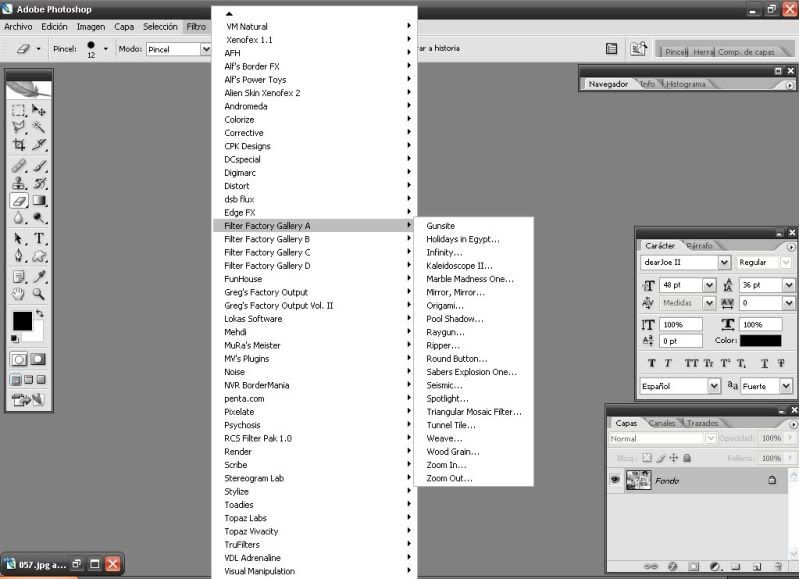Screen dimensions: 799x579
Task: Swap foreground and background colors
Action: pyautogui.click(x=40, y=313)
